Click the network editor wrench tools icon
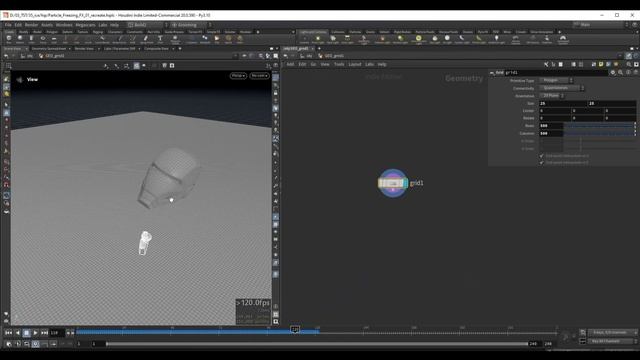The width and height of the screenshot is (640, 360). coord(546,64)
